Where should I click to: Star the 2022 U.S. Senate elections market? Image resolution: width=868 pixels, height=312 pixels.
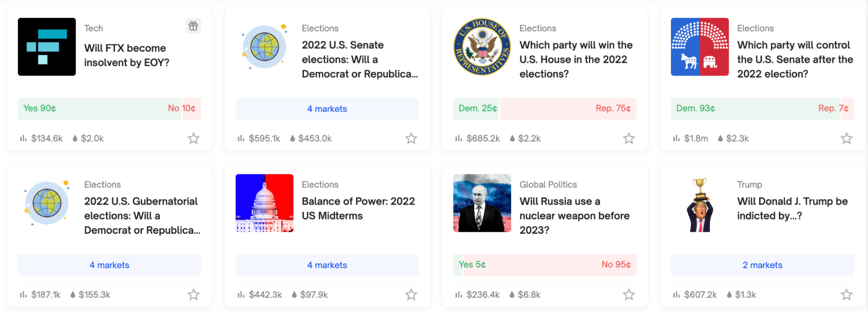pos(411,138)
